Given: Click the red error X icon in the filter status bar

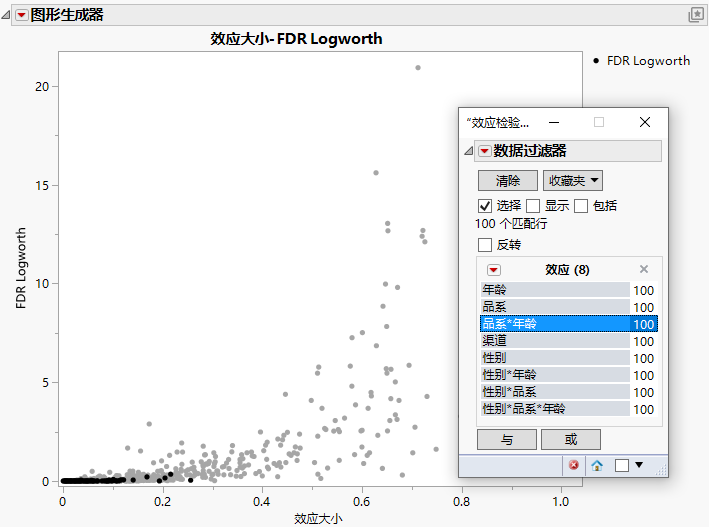Looking at the screenshot, I should click(574, 465).
